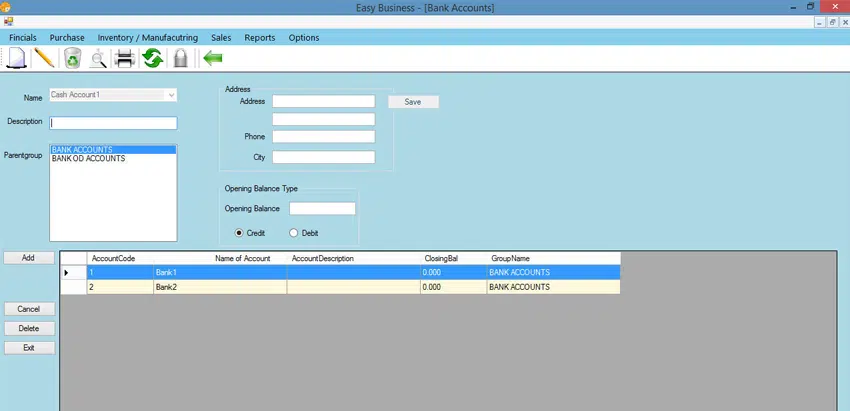Click the recycle bin delete icon
850x411 pixels.
coord(72,59)
